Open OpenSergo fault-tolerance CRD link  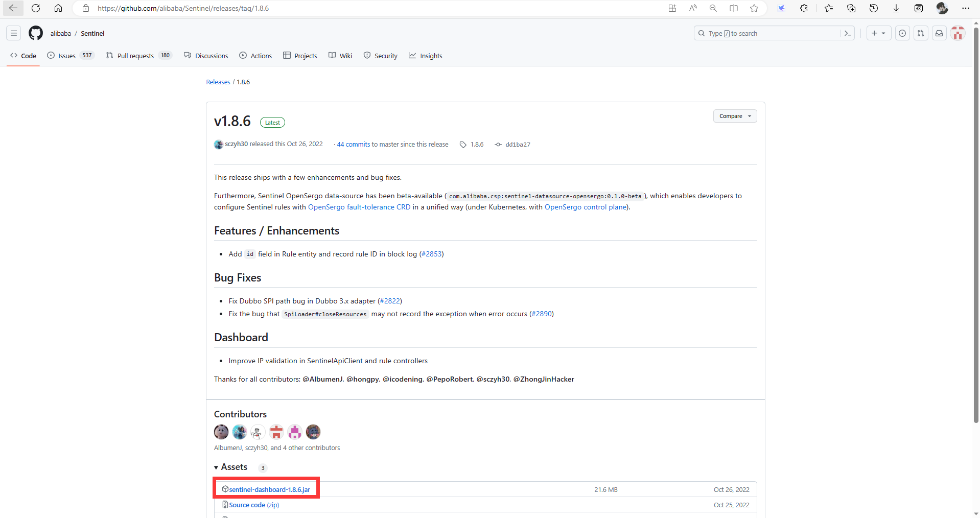coord(359,207)
